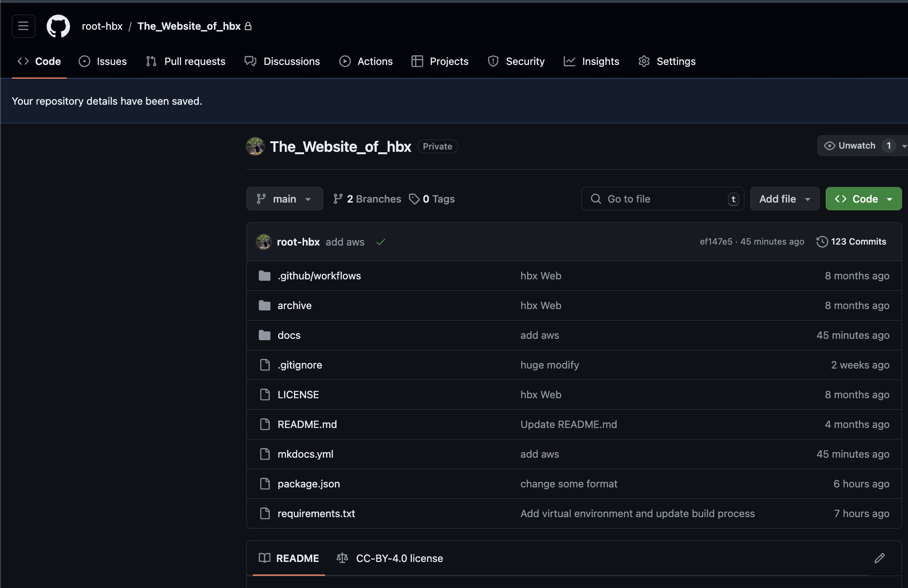Open the main branch selector dropdown
Screen dimensions: 908x588
click(284, 199)
